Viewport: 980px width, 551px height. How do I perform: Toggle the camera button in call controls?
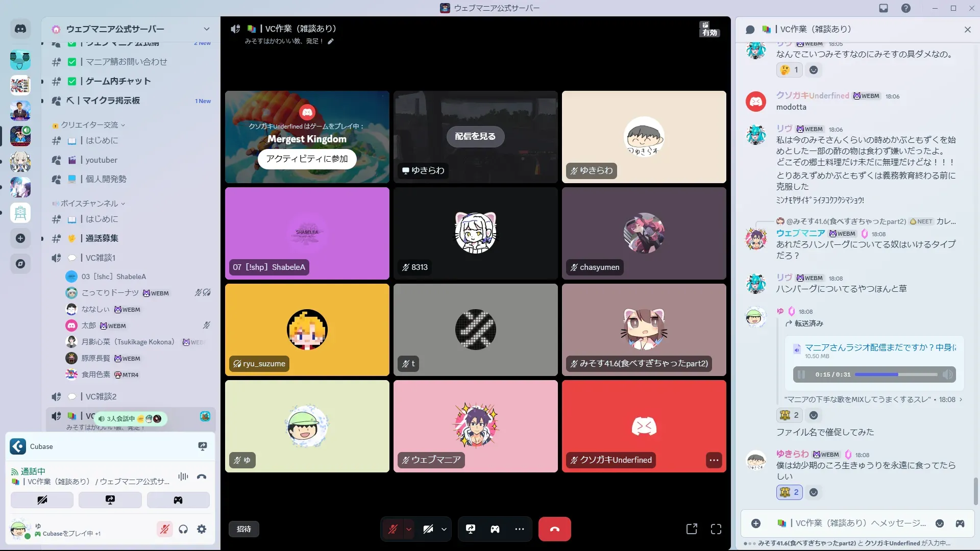click(428, 529)
